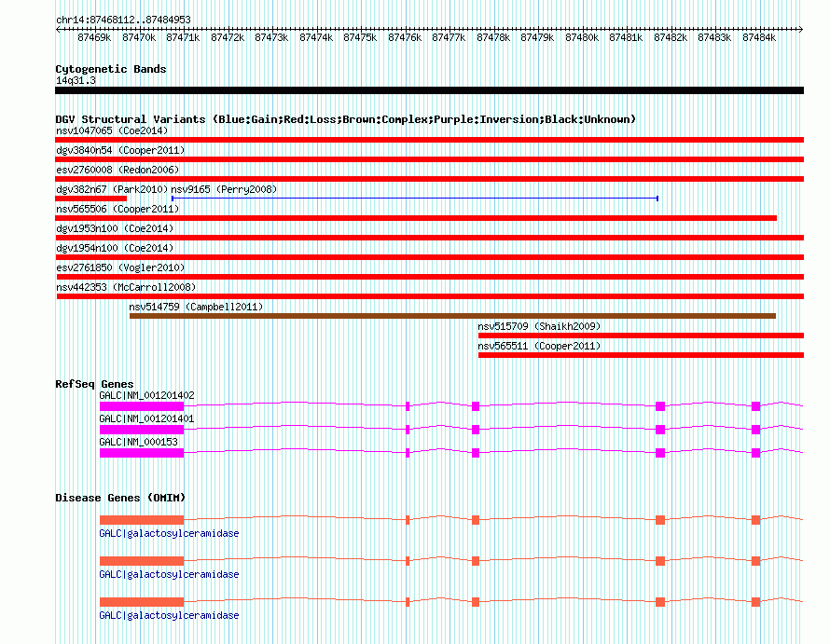Open variant nsv565506 (Cooper2011) label

118,209
